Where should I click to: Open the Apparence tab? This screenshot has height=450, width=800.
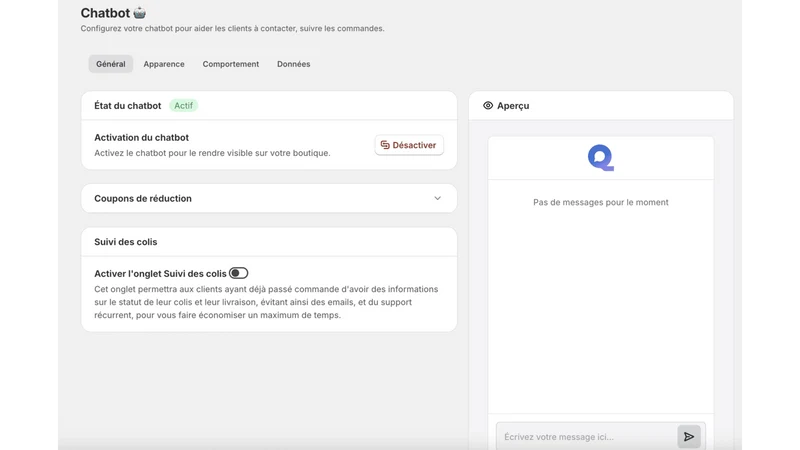coord(164,64)
